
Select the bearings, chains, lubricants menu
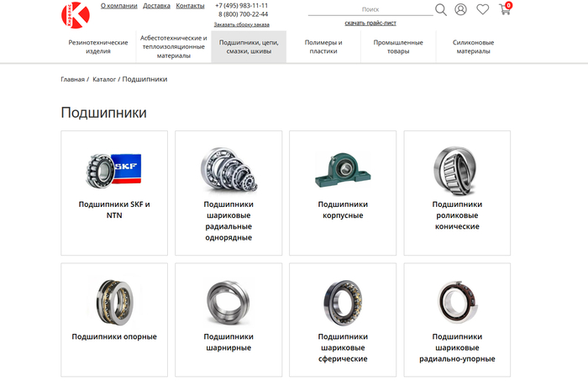click(249, 46)
